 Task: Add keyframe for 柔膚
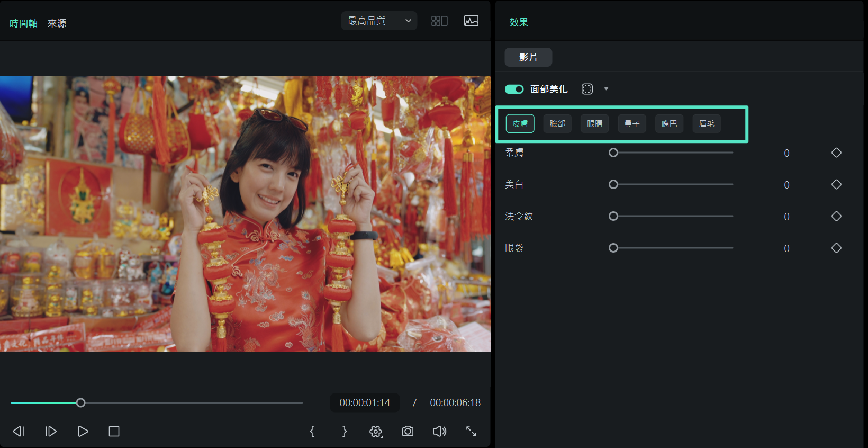point(836,153)
